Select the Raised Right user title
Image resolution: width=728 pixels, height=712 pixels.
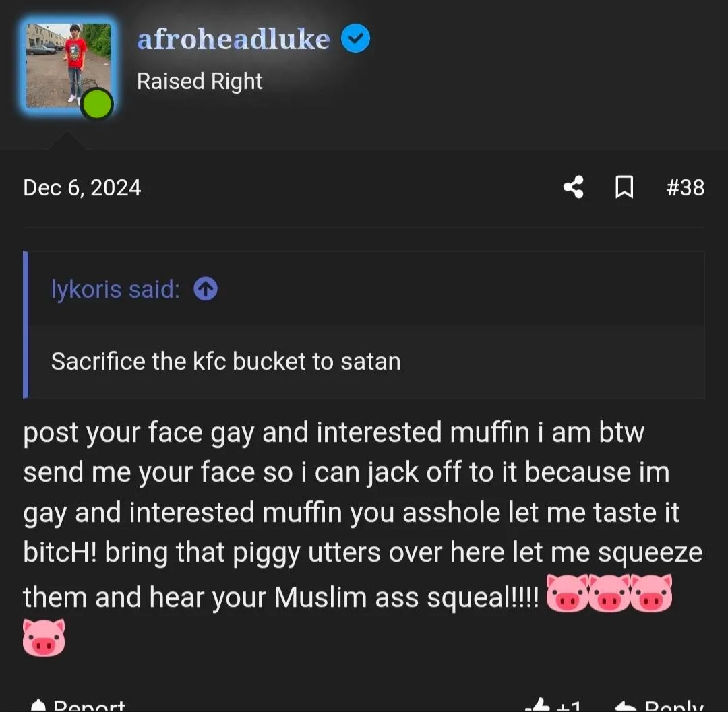click(x=200, y=82)
